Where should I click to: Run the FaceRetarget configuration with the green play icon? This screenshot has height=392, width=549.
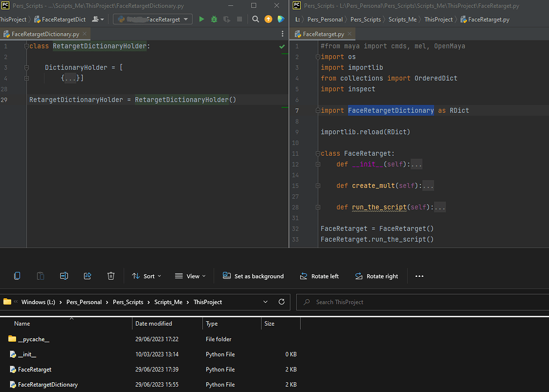click(202, 19)
